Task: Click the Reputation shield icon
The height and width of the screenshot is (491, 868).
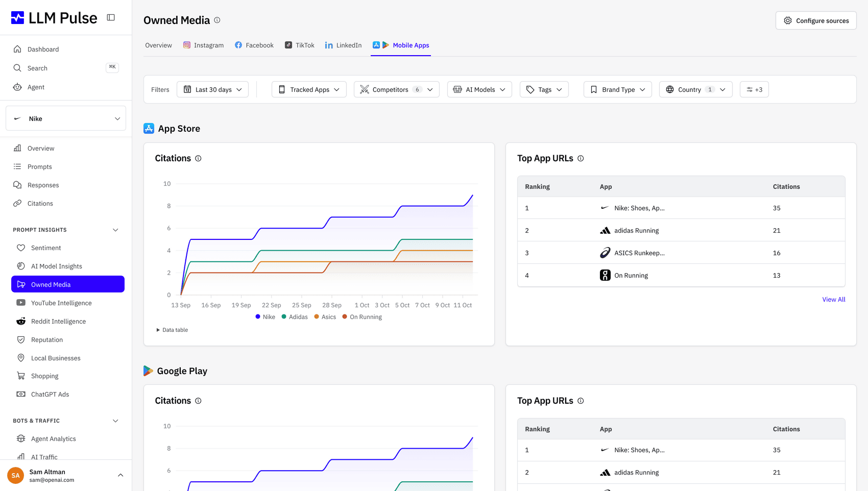Action: 21,339
